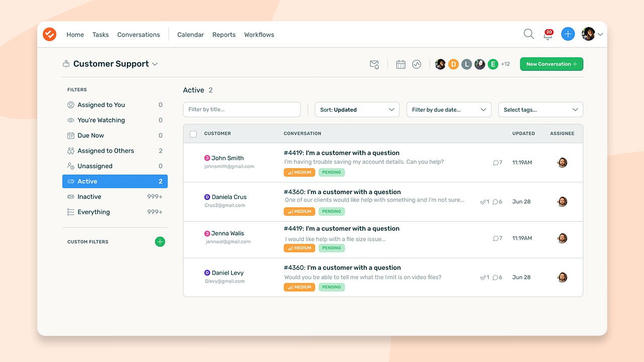Open the activity pulse icon
The image size is (644, 362).
tap(417, 64)
